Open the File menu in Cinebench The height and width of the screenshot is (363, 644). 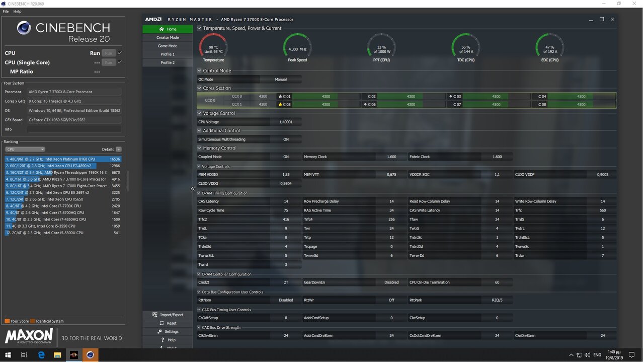pyautogui.click(x=6, y=11)
